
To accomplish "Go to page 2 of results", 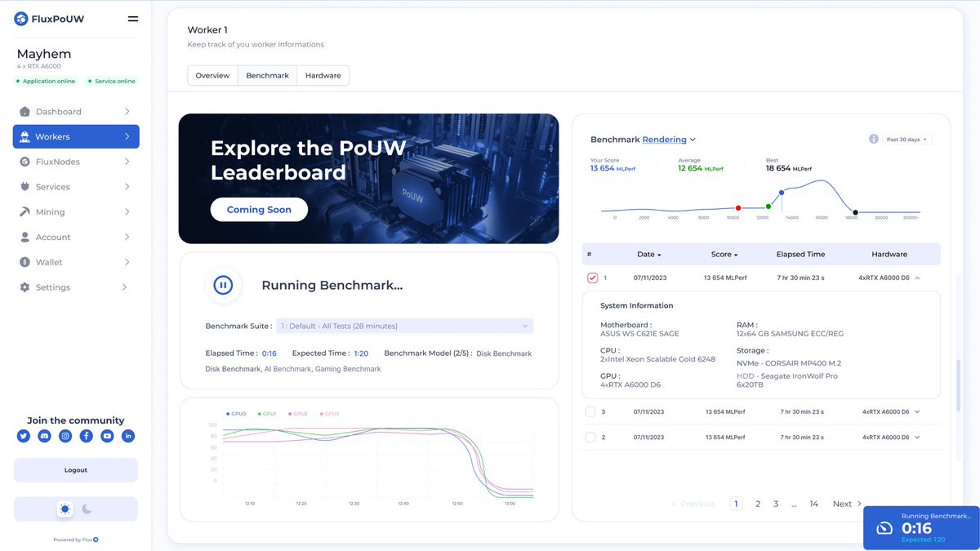I will pyautogui.click(x=758, y=504).
